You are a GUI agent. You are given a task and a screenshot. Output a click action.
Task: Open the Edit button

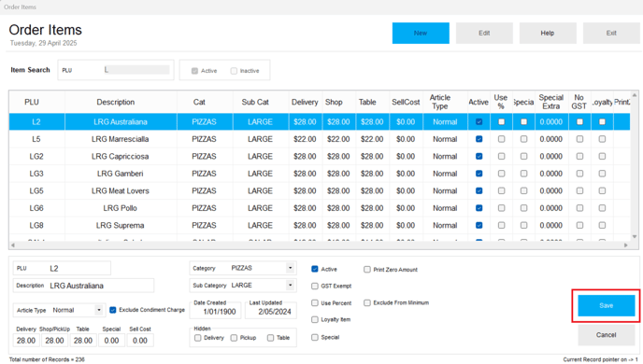click(484, 34)
